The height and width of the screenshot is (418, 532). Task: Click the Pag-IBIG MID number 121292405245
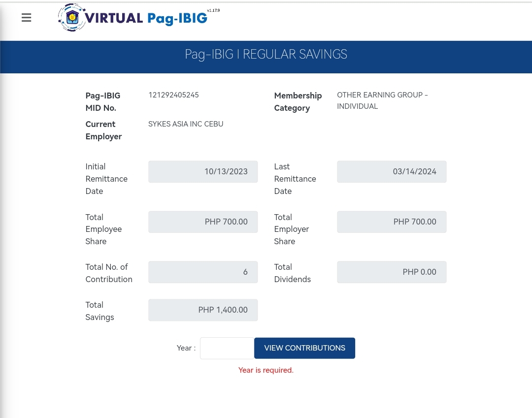pyautogui.click(x=173, y=95)
